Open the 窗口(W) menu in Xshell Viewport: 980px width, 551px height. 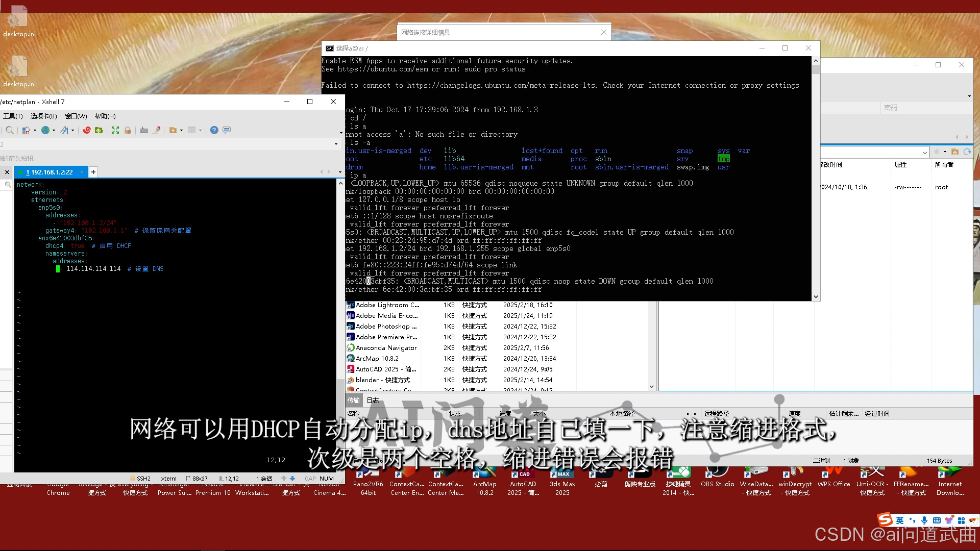click(76, 116)
